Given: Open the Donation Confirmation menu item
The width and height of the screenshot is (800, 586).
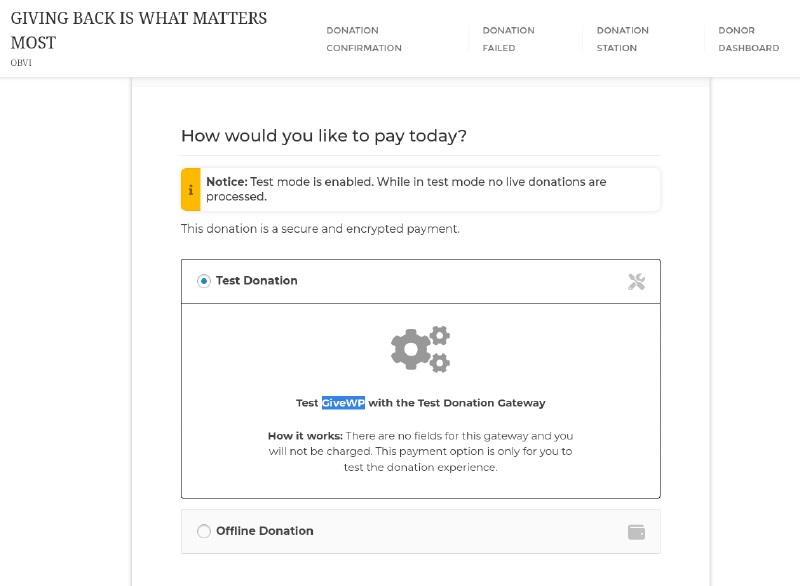Looking at the screenshot, I should 364,39.
